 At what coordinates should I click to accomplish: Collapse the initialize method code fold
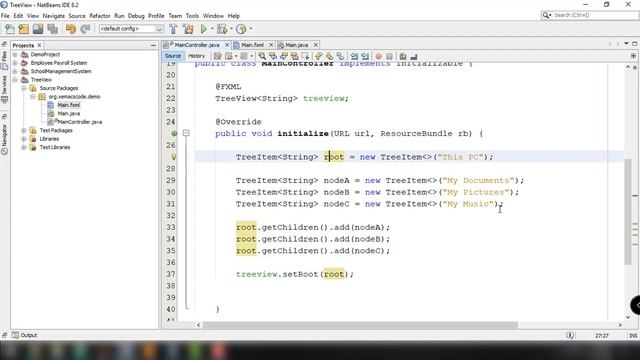[186, 133]
